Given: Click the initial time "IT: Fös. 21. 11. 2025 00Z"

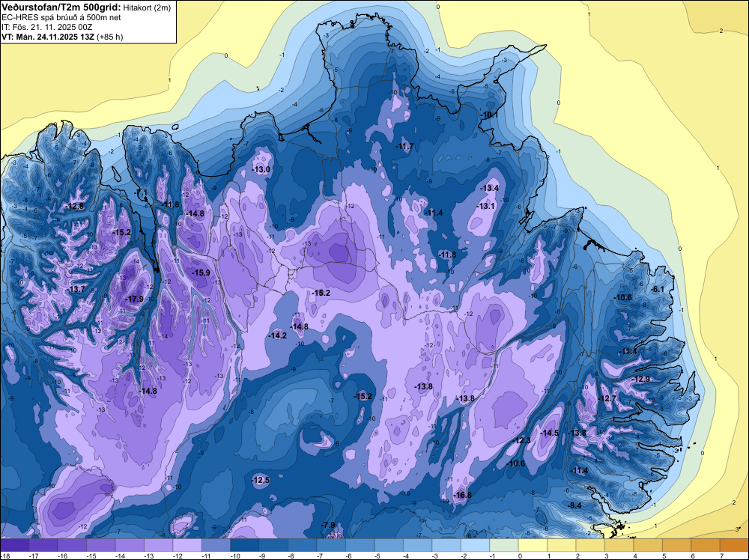Looking at the screenshot, I should tap(46, 27).
